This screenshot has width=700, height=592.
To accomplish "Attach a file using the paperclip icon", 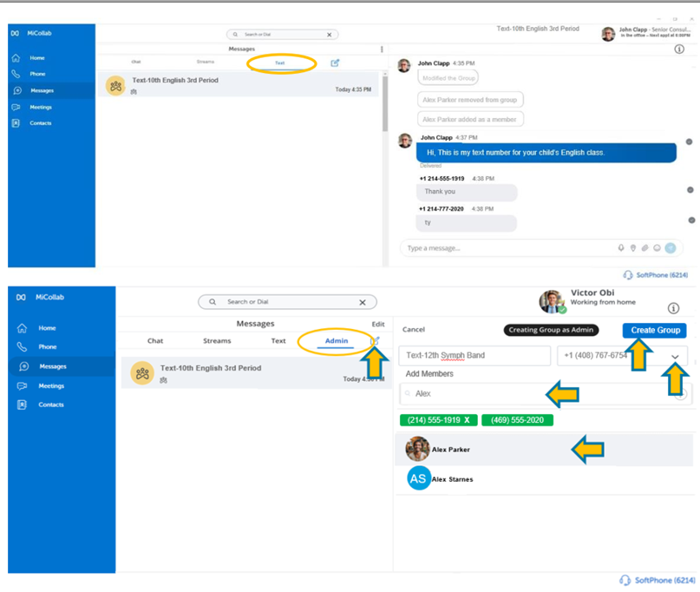I will pyautogui.click(x=645, y=247).
